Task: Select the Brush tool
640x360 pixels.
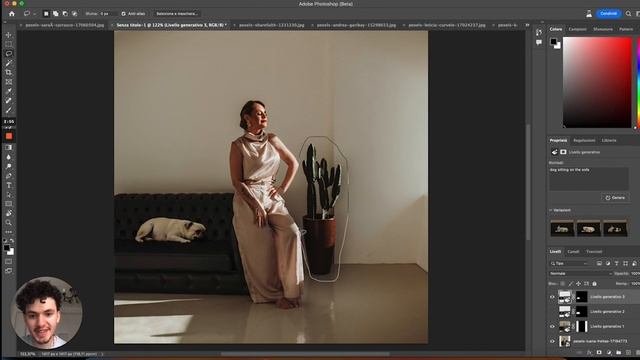Action: (x=9, y=110)
